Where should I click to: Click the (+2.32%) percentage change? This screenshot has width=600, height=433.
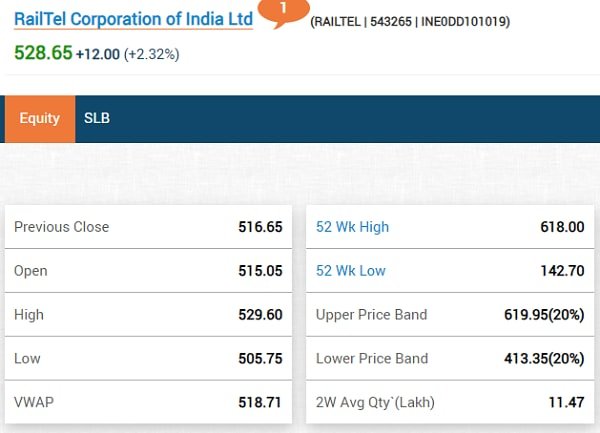[x=152, y=54]
